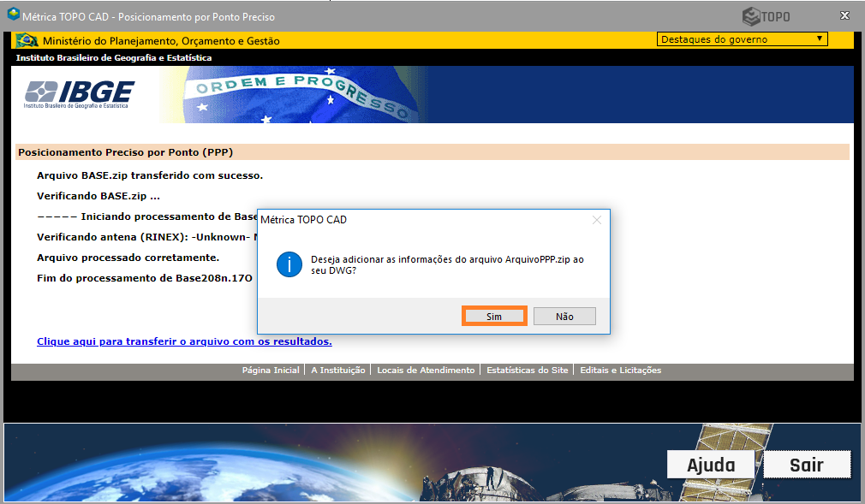The image size is (865, 504).
Task: Close the Métrica TOPO CAD dialog
Action: (x=596, y=220)
